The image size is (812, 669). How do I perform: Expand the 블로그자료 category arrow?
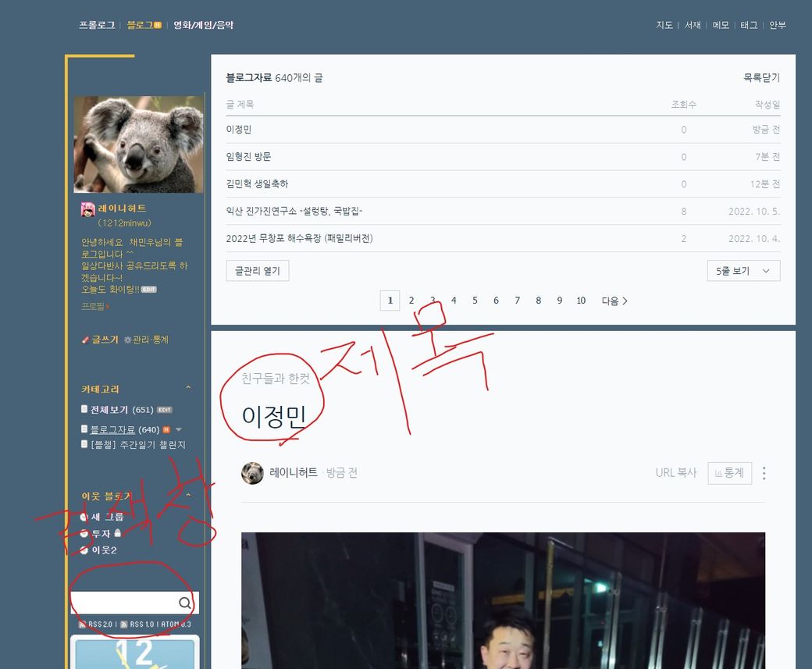tap(179, 429)
